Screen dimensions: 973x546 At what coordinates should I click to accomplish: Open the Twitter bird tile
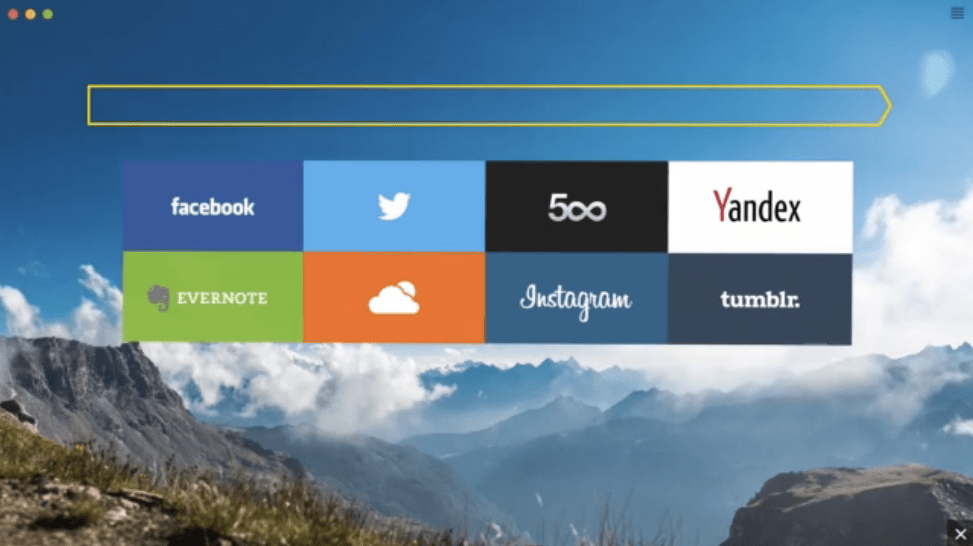point(394,206)
